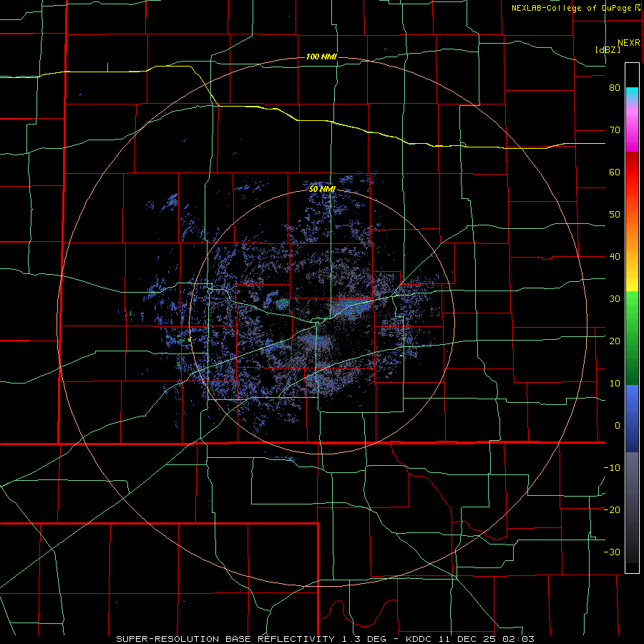Click the 30 value on dBZ scale
This screenshot has width=644, height=644.
615,298
